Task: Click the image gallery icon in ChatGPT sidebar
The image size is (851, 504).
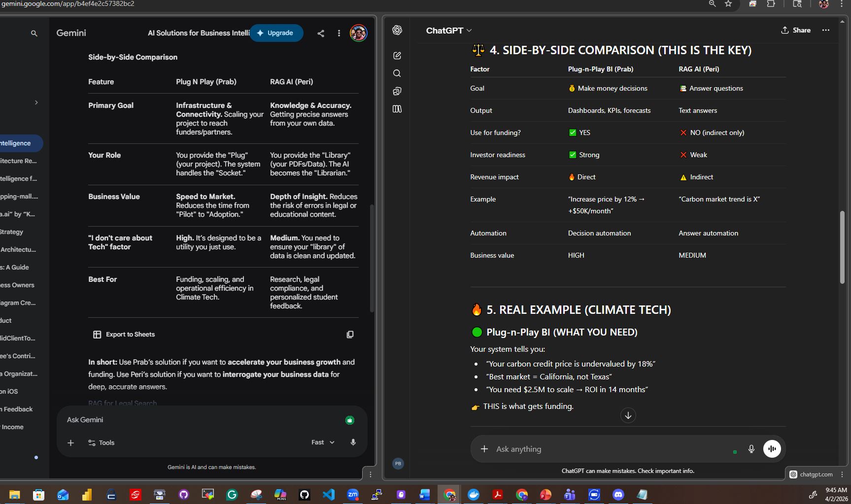Action: coord(397,91)
